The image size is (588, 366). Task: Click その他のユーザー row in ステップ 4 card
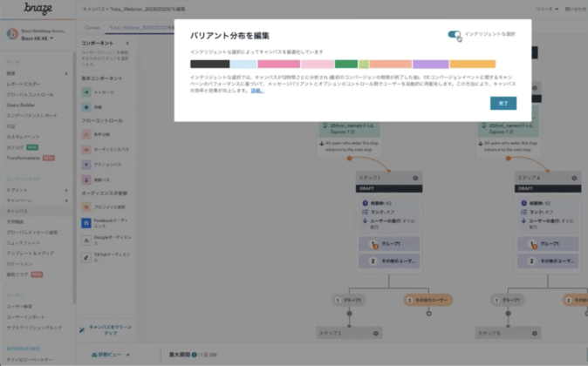click(x=548, y=261)
